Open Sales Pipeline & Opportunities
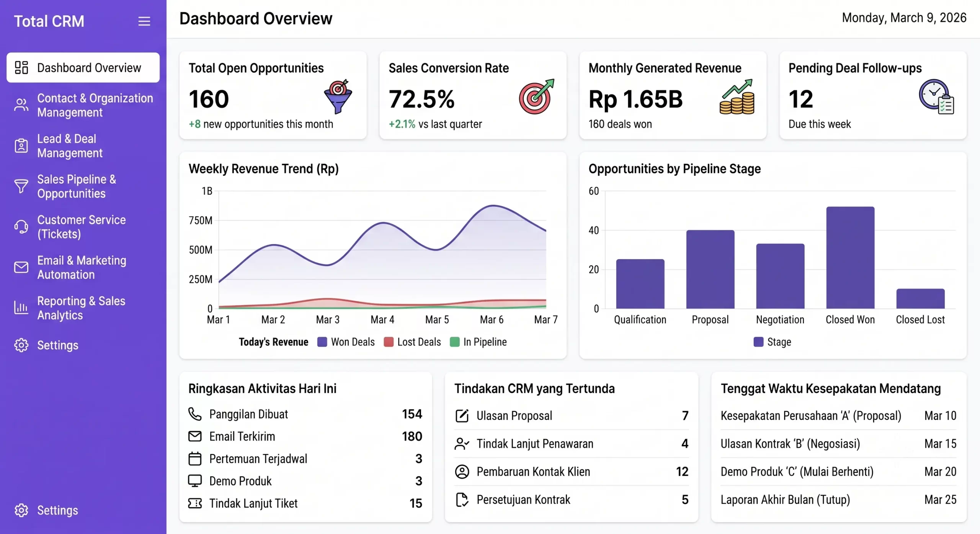Viewport: 980px width, 534px height. point(83,186)
